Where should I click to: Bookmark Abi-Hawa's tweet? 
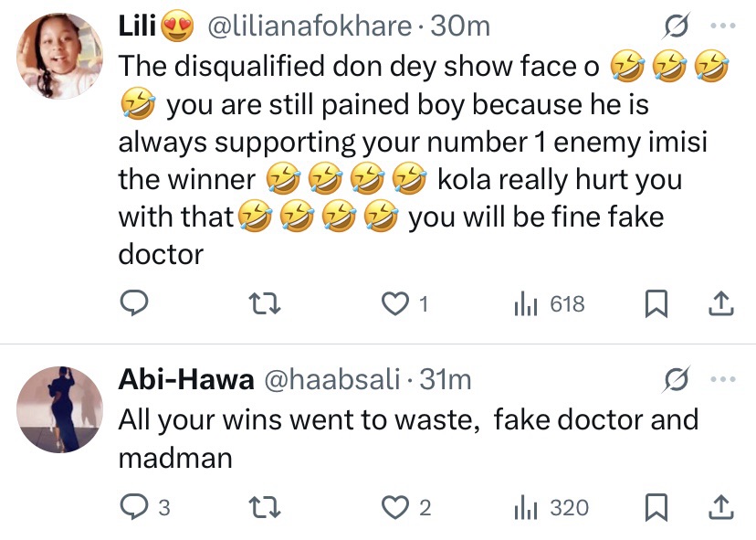(655, 507)
